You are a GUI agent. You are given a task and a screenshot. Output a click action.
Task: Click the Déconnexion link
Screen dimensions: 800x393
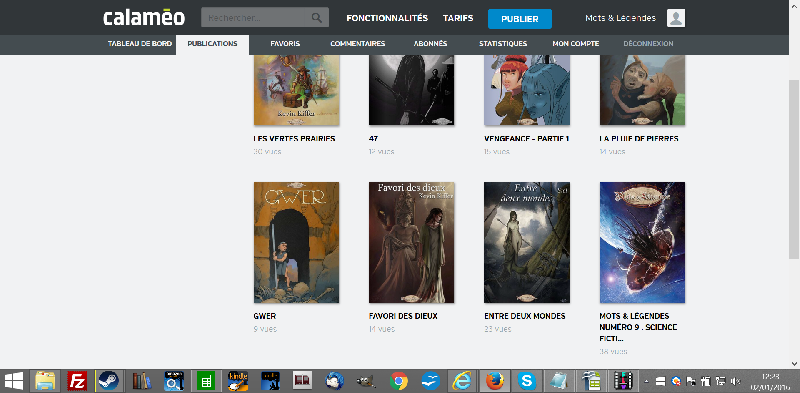coord(648,44)
